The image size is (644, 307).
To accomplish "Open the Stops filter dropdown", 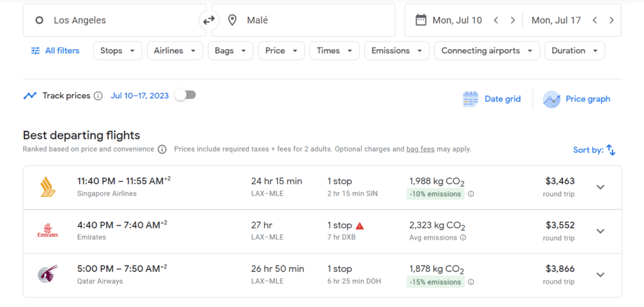I will [x=118, y=50].
